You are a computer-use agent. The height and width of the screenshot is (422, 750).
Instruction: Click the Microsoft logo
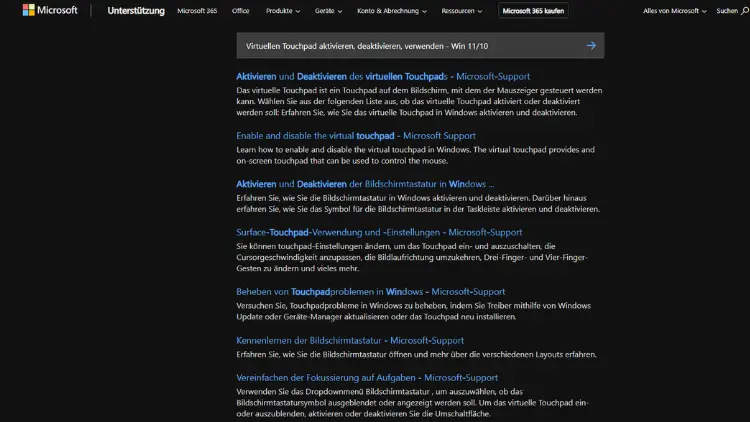48,11
